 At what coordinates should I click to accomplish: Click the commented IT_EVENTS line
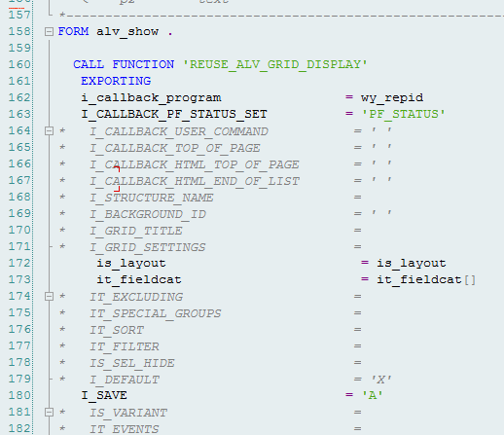125,429
